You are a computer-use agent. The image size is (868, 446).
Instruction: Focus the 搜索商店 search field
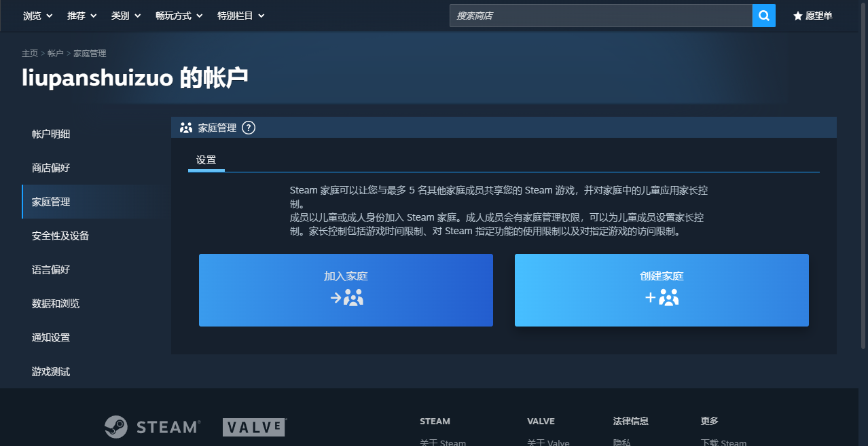pos(600,16)
